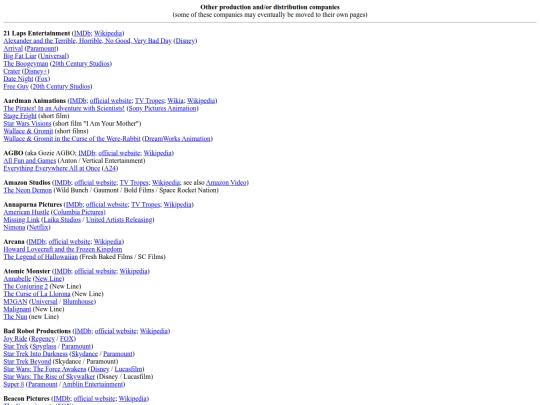Open the Super 8 link
540x405 pixels.
[x=14, y=385]
